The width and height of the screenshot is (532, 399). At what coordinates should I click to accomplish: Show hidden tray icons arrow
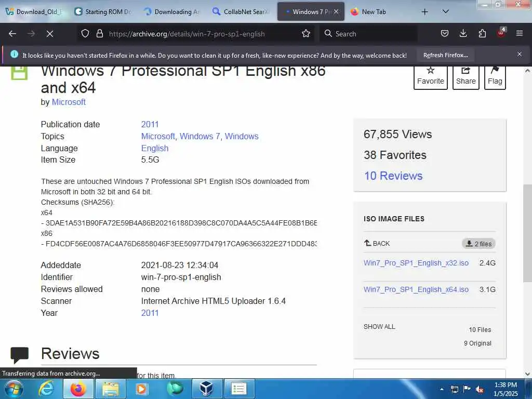442,389
